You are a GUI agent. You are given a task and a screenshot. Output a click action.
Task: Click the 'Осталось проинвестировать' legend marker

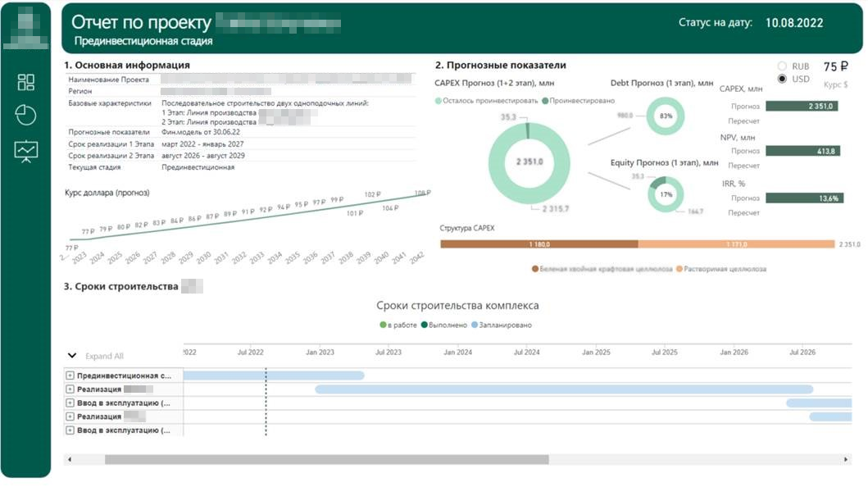pos(438,101)
